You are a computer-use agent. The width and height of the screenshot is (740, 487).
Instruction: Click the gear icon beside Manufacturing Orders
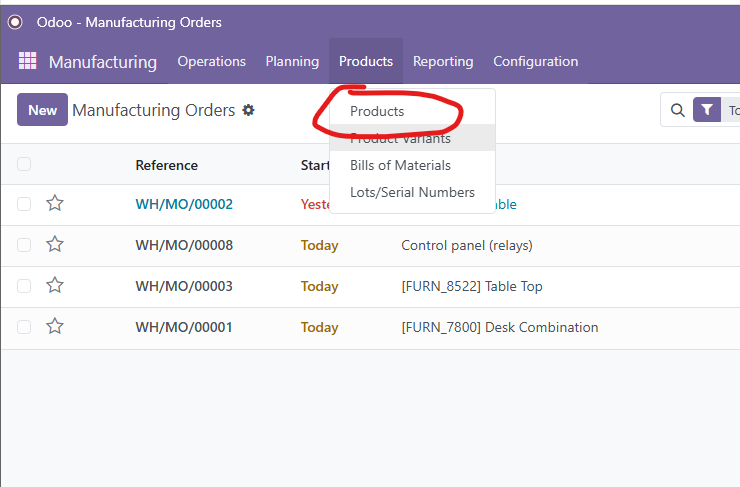248,110
